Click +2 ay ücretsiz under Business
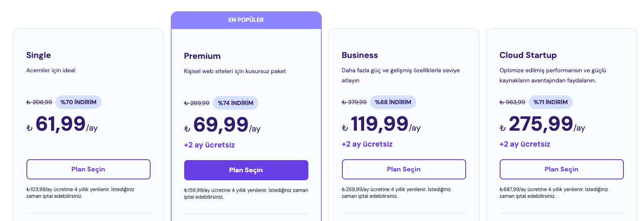Screen dimensions: 644x221 click(x=367, y=144)
